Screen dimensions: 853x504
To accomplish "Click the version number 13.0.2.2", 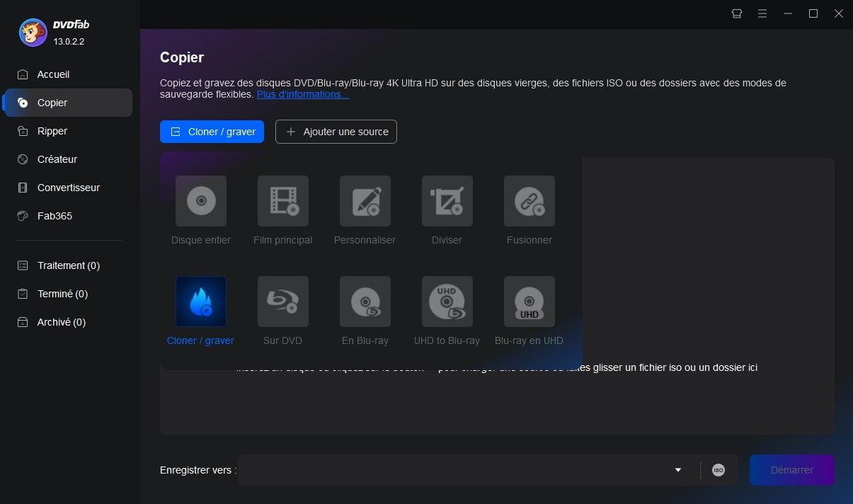I will tap(69, 42).
